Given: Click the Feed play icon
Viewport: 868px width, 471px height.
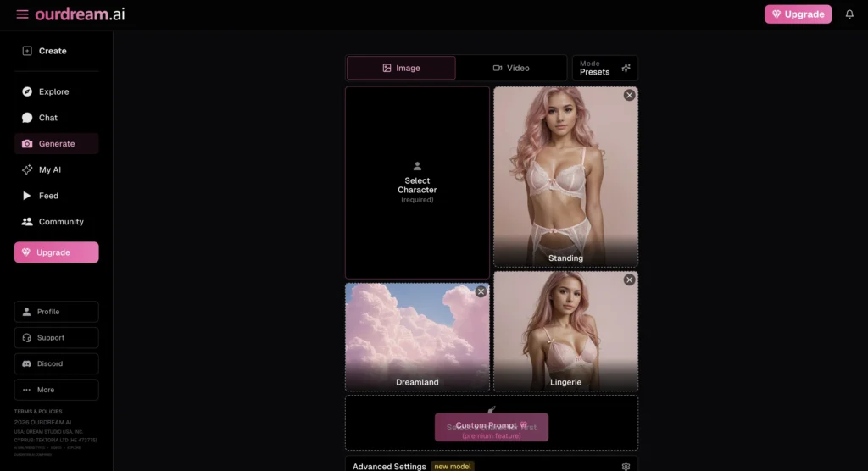Looking at the screenshot, I should point(26,196).
